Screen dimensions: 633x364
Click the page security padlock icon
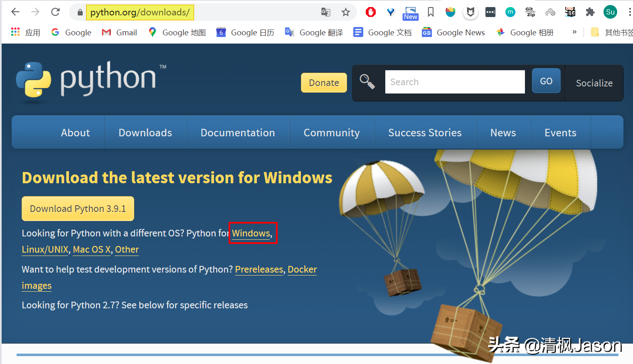tap(79, 12)
